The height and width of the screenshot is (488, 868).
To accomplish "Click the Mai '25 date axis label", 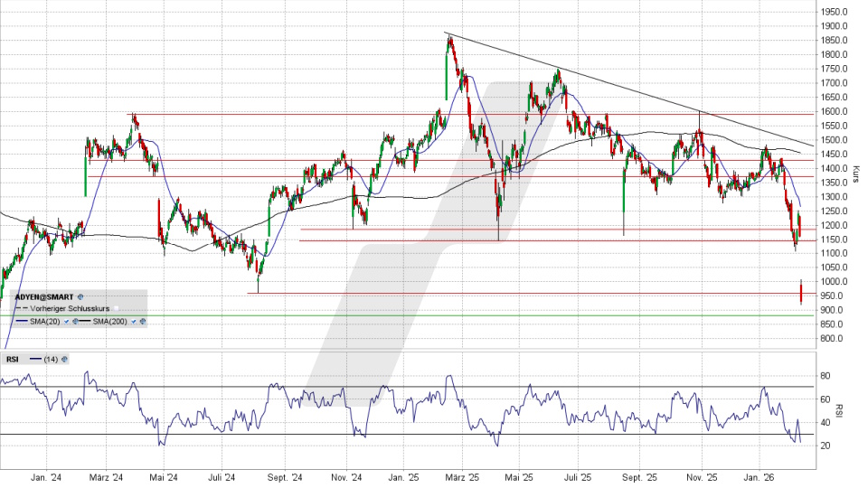I will (519, 477).
